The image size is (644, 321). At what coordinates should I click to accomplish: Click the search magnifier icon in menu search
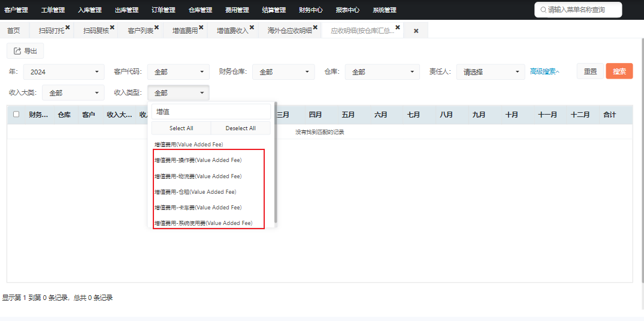[x=543, y=10]
